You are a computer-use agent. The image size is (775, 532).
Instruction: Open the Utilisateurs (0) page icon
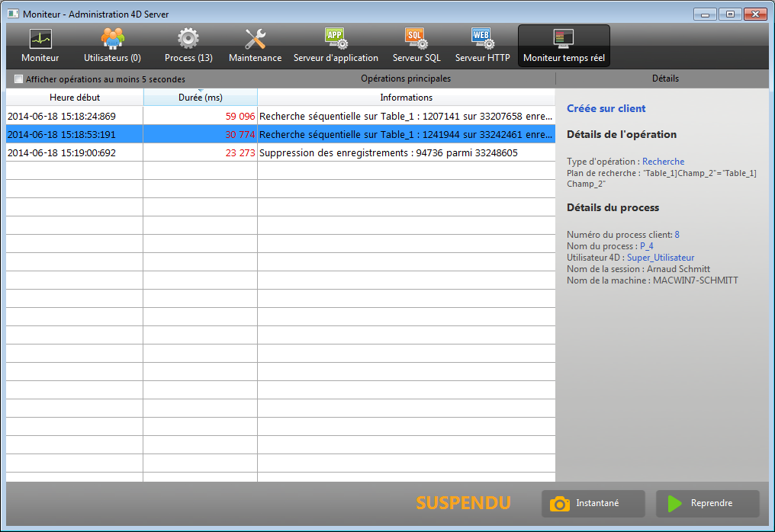(x=112, y=39)
